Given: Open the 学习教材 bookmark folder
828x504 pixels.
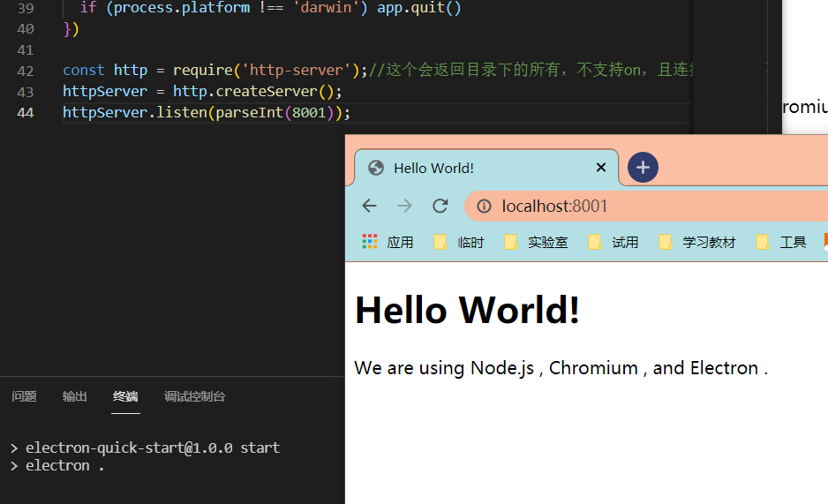Looking at the screenshot, I should pyautogui.click(x=697, y=242).
